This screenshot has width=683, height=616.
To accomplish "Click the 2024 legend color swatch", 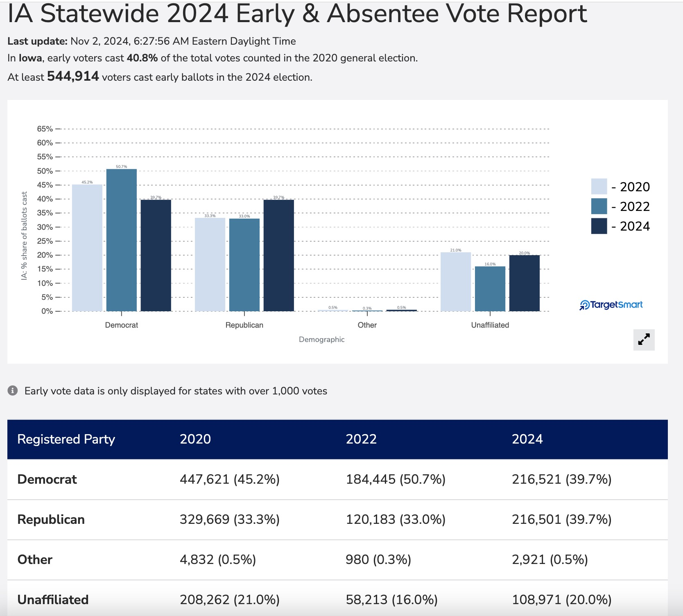I will point(599,226).
